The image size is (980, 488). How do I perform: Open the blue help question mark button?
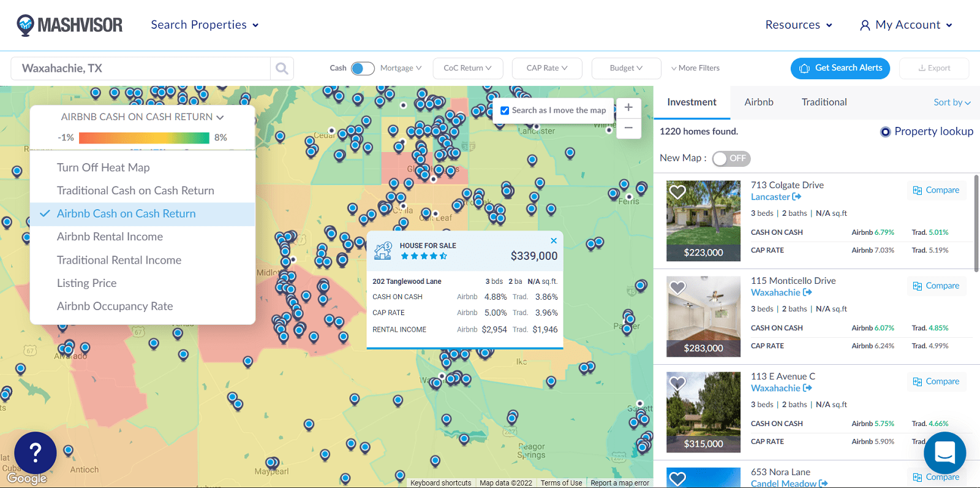tap(36, 453)
